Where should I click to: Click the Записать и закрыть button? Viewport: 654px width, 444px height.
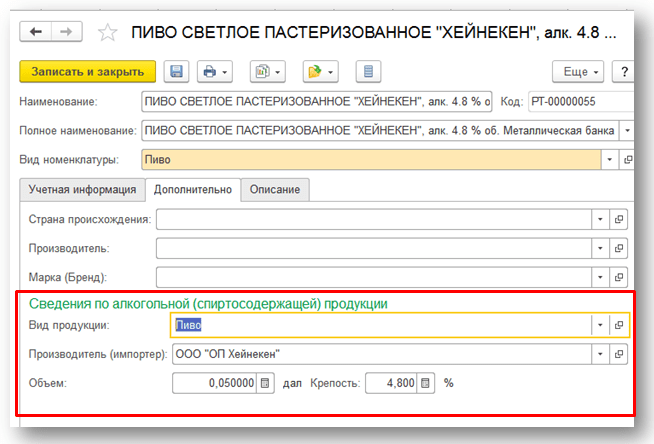[88, 72]
